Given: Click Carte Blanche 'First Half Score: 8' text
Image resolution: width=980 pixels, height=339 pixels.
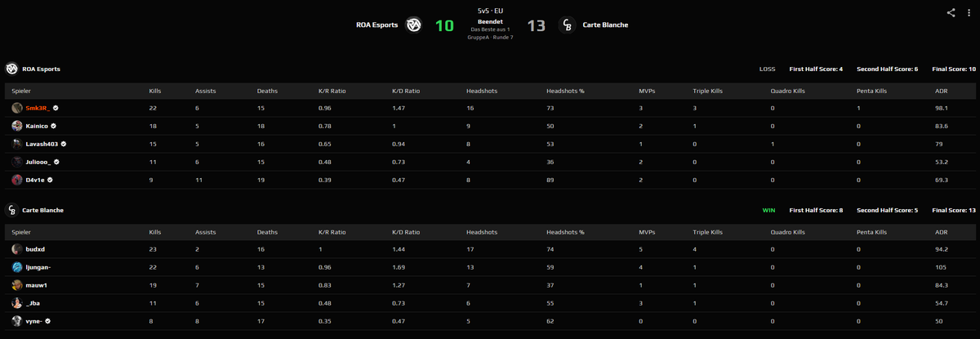Looking at the screenshot, I should (816, 210).
